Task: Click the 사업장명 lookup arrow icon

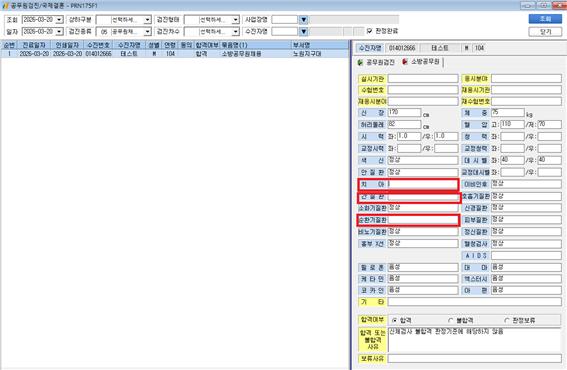Action: click(304, 20)
